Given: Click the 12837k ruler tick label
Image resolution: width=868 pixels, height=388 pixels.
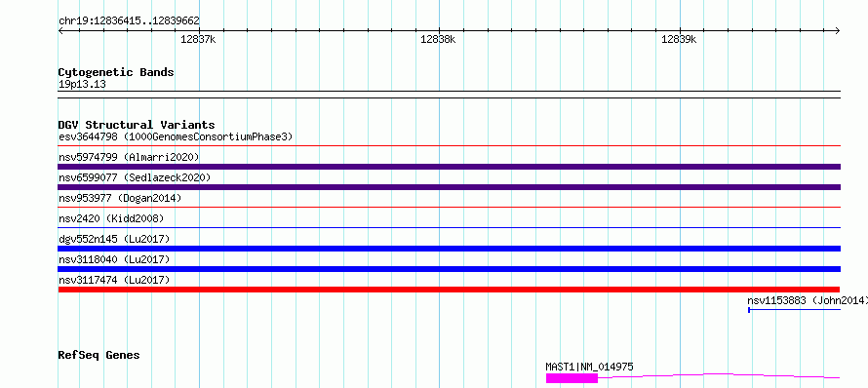Looking at the screenshot, I should 198,39.
